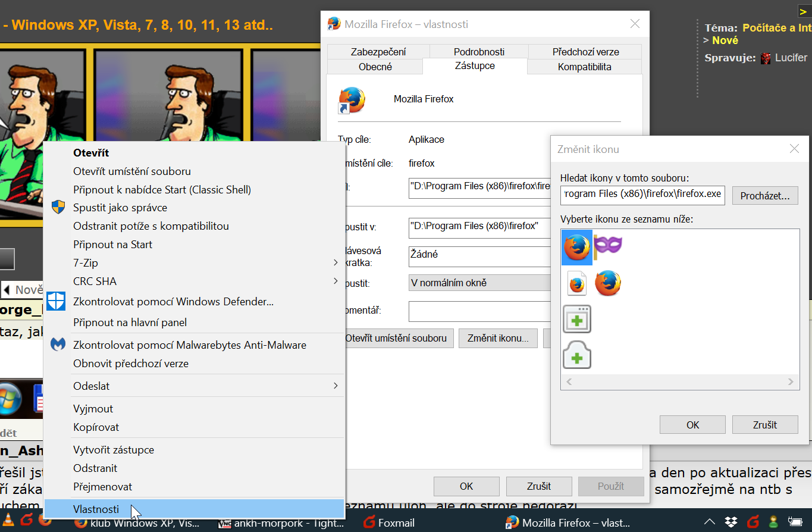The height and width of the screenshot is (532, 812).
Task: Choose Otevřít in context menu
Action: tap(194, 152)
